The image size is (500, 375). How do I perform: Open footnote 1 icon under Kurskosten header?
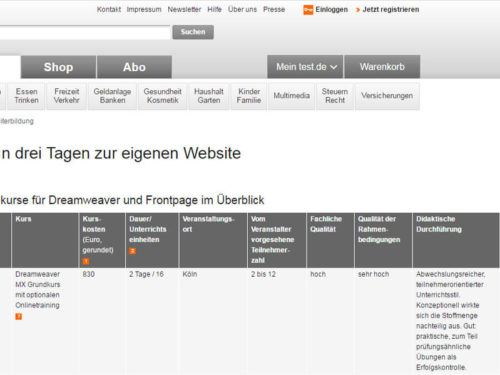click(x=86, y=261)
